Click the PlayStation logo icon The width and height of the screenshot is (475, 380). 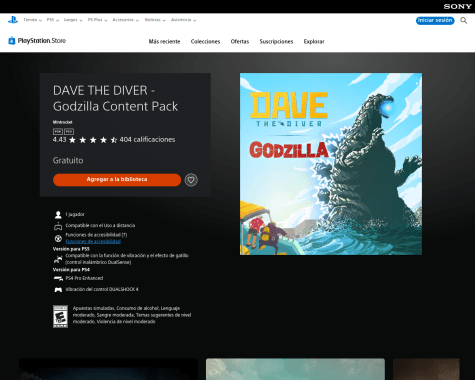point(13,20)
